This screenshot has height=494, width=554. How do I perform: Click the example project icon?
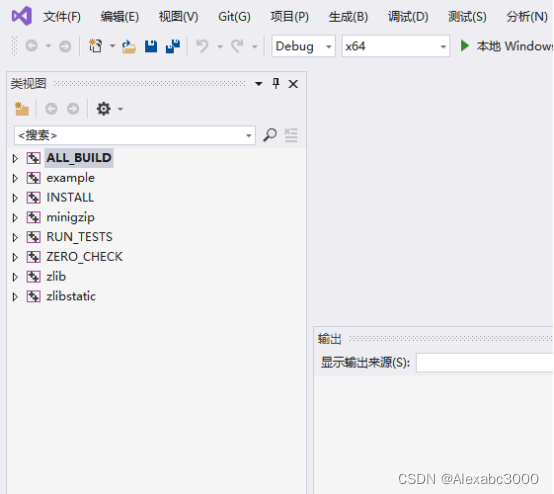coord(34,178)
